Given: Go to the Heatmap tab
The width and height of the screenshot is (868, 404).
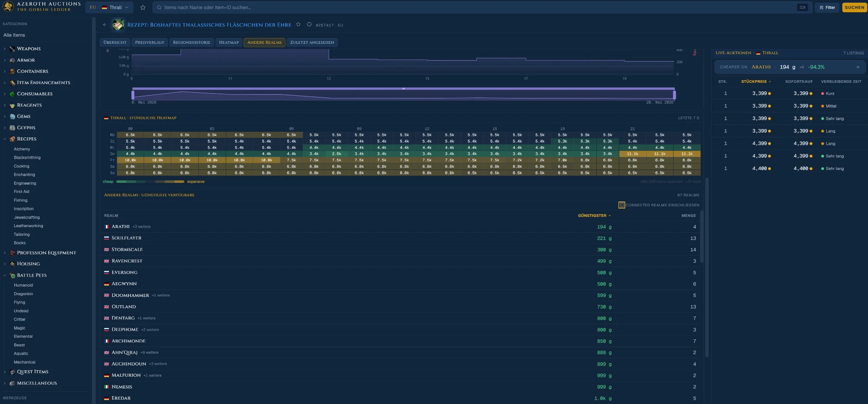Looking at the screenshot, I should (229, 42).
